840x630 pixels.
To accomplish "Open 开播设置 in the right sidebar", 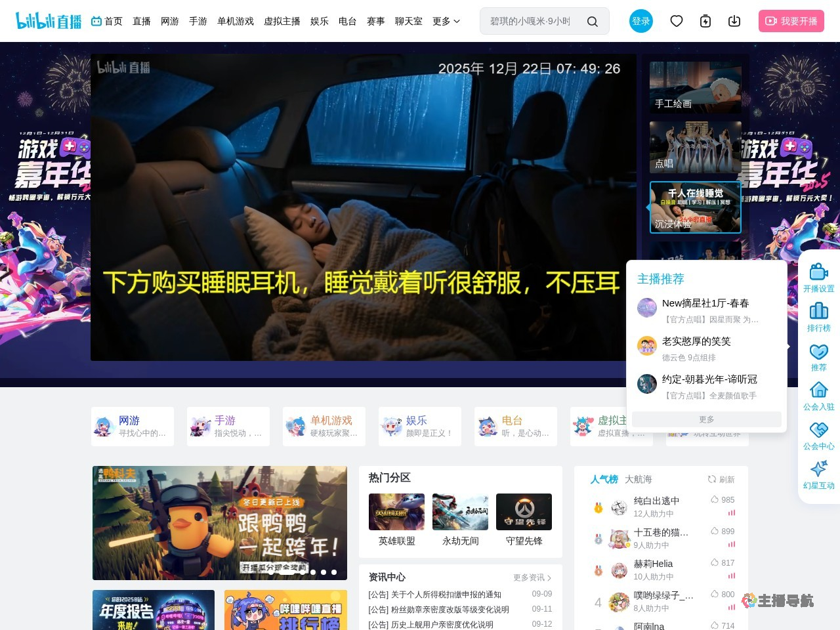I will [818, 278].
